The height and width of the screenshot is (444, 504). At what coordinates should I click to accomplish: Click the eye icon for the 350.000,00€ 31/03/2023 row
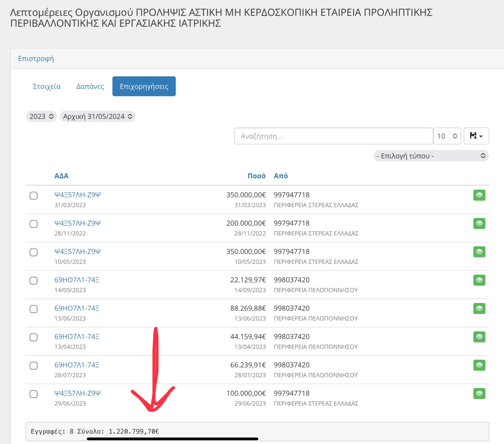pos(479,195)
